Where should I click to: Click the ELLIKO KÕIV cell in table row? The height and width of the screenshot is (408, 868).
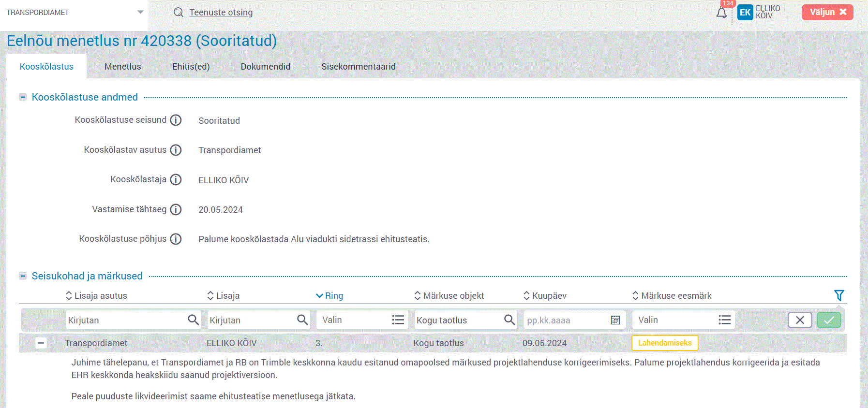[x=232, y=343]
